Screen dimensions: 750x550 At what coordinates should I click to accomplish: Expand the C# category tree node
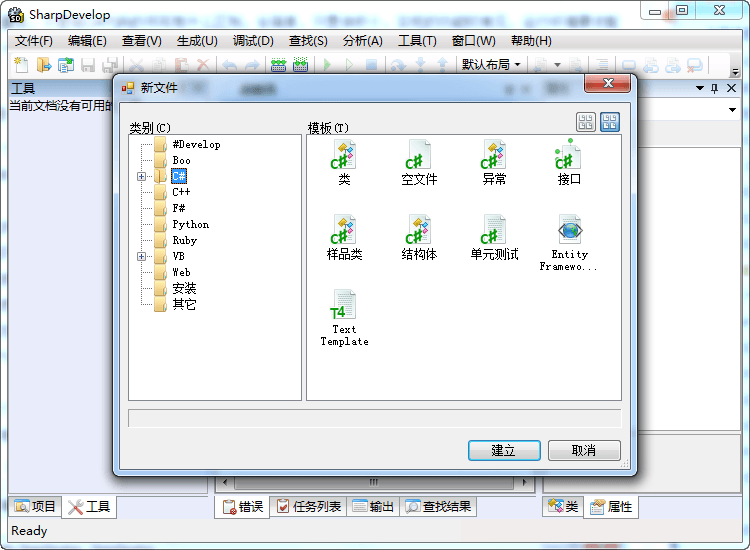[141, 176]
